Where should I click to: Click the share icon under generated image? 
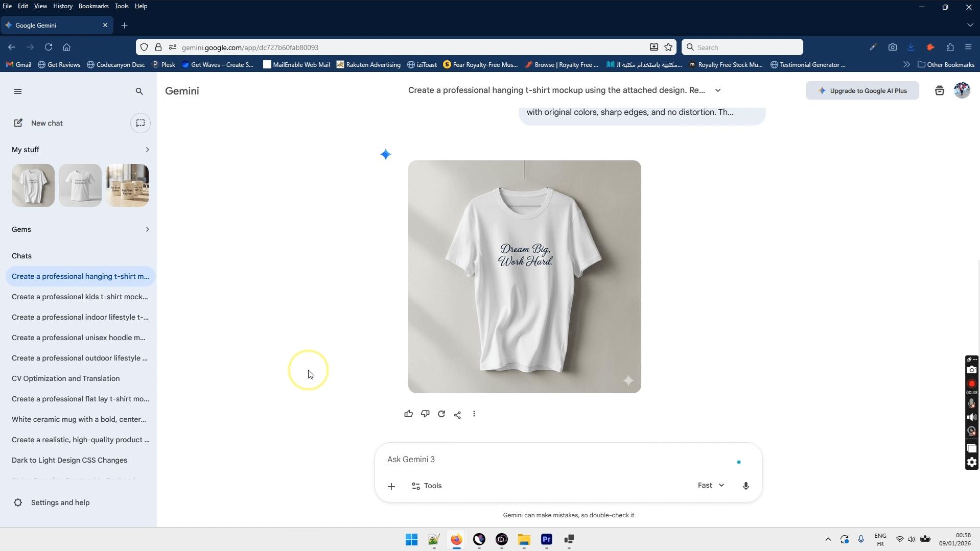tap(458, 415)
